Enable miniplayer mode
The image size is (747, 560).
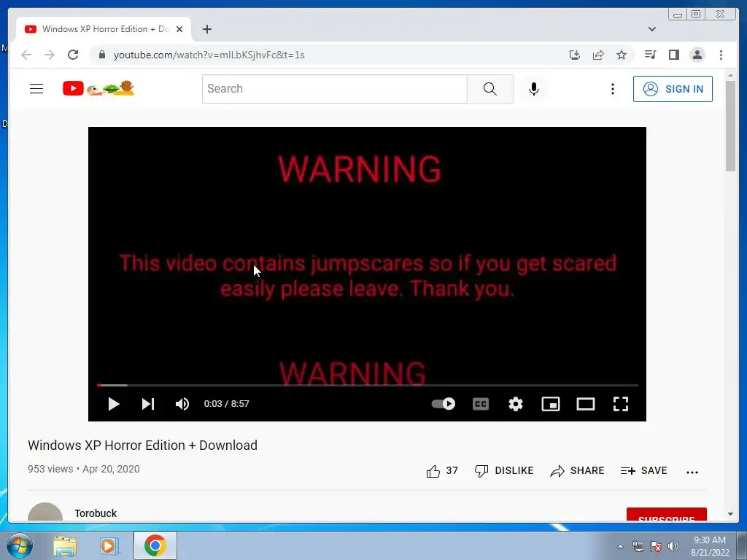tap(551, 404)
